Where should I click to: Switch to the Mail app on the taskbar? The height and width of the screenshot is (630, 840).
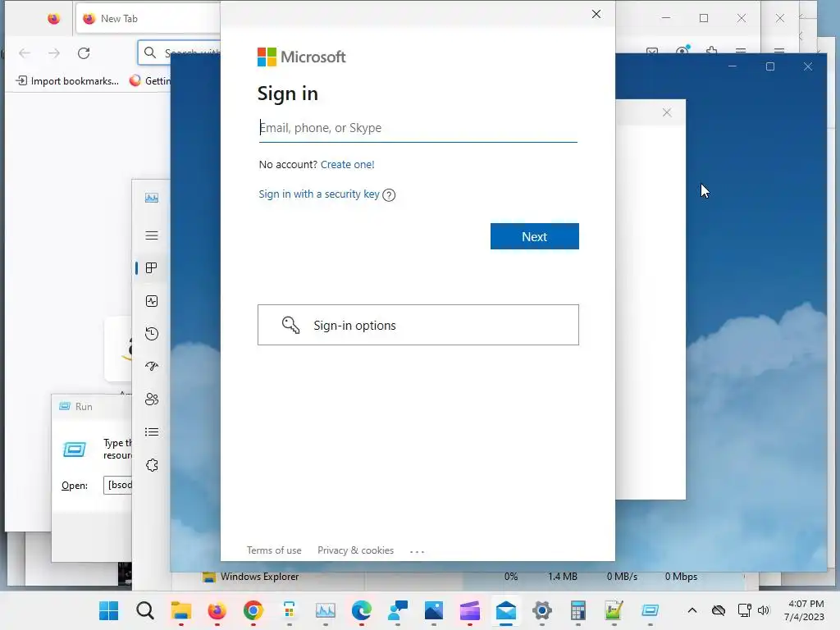(505, 610)
